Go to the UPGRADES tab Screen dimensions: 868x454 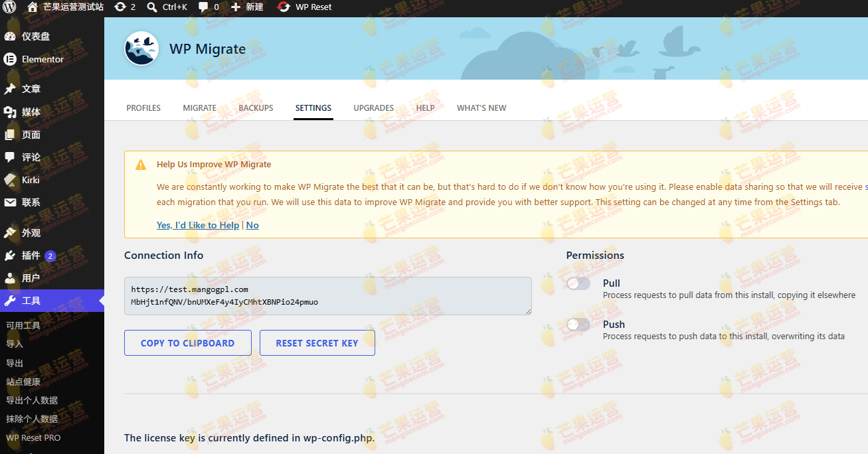(x=374, y=108)
